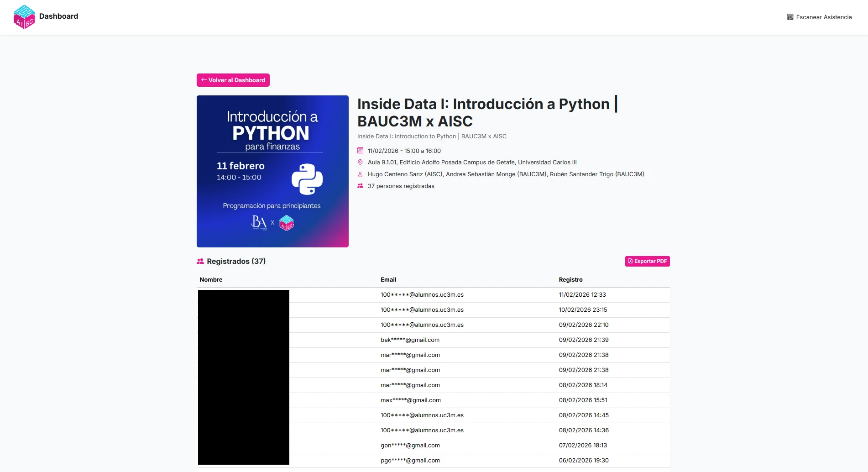868x472 pixels.
Task: Click the Registrados (37) heading
Action: (236, 261)
